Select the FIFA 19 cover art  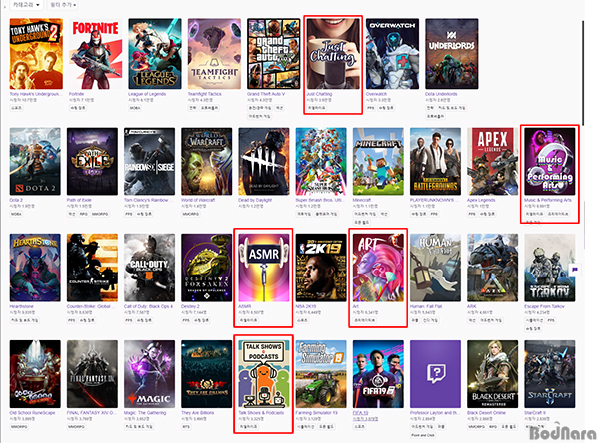[x=378, y=374]
